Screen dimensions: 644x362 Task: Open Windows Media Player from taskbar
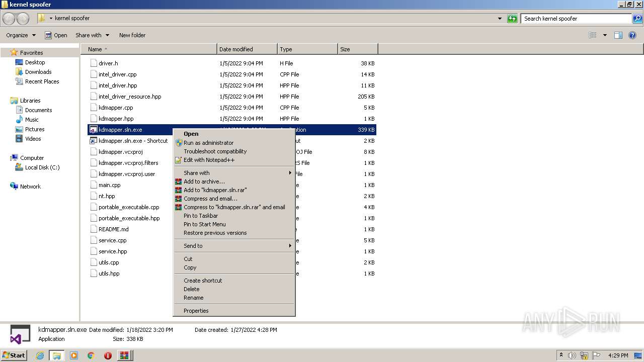tap(74, 355)
